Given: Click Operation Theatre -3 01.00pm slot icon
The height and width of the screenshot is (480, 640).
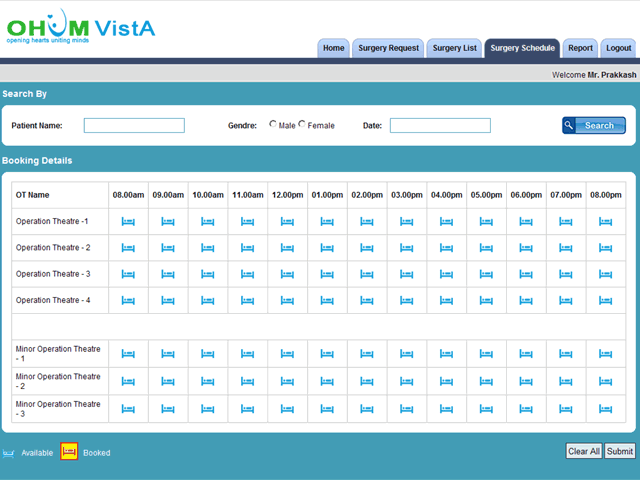Looking at the screenshot, I should click(327, 274).
